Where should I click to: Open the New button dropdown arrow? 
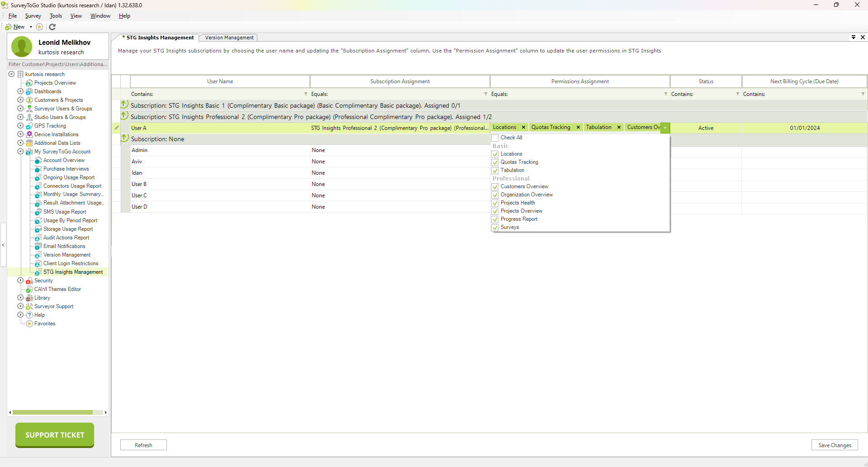(31, 27)
